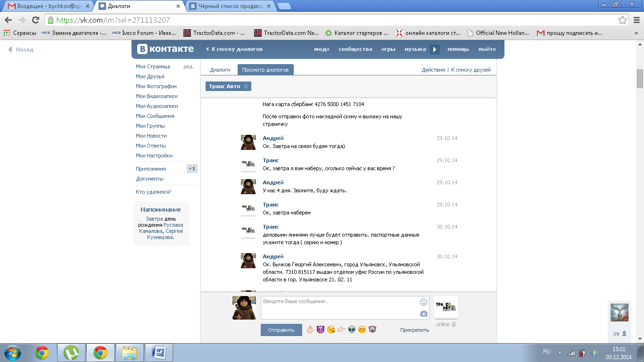Open Приложения in the sidebar
Image resolution: width=644 pixels, height=362 pixels.
(x=151, y=169)
